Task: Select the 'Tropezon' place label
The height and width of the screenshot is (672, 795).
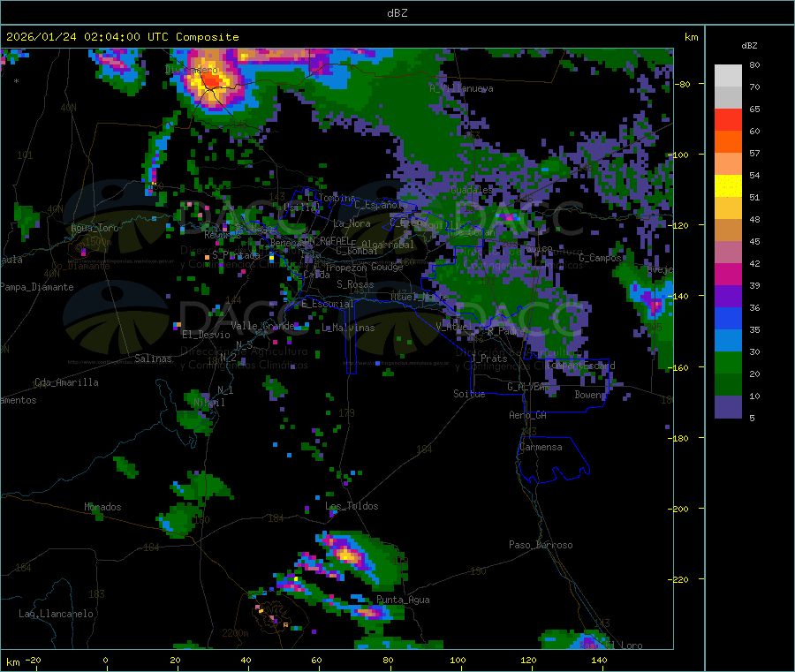Action: point(346,268)
